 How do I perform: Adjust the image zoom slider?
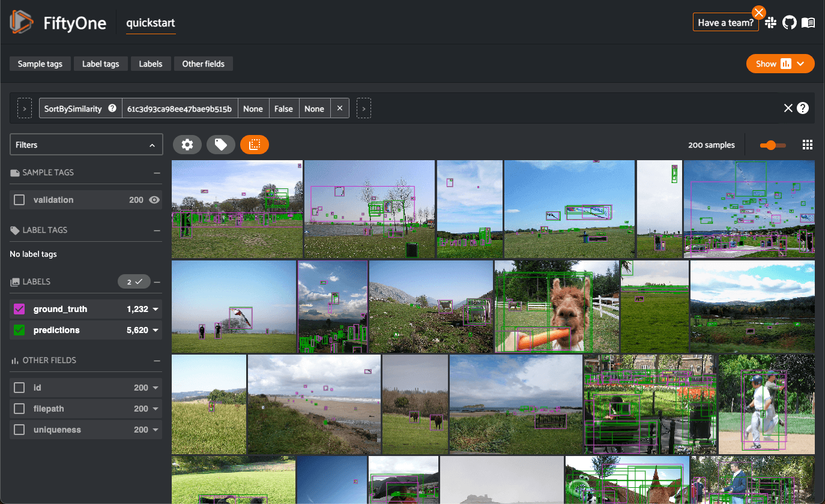[772, 145]
